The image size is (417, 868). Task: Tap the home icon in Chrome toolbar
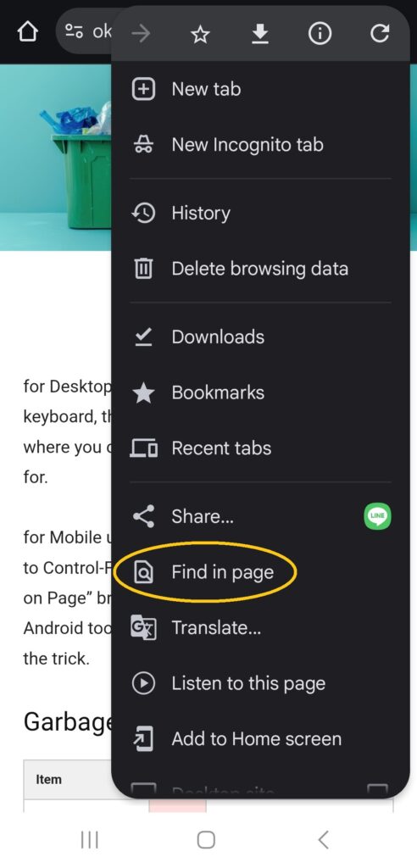click(x=28, y=32)
